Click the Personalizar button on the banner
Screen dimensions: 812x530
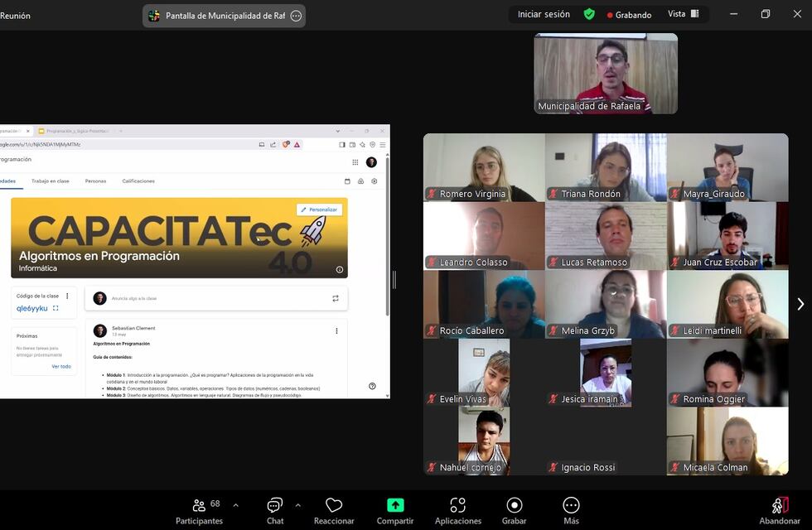[320, 210]
